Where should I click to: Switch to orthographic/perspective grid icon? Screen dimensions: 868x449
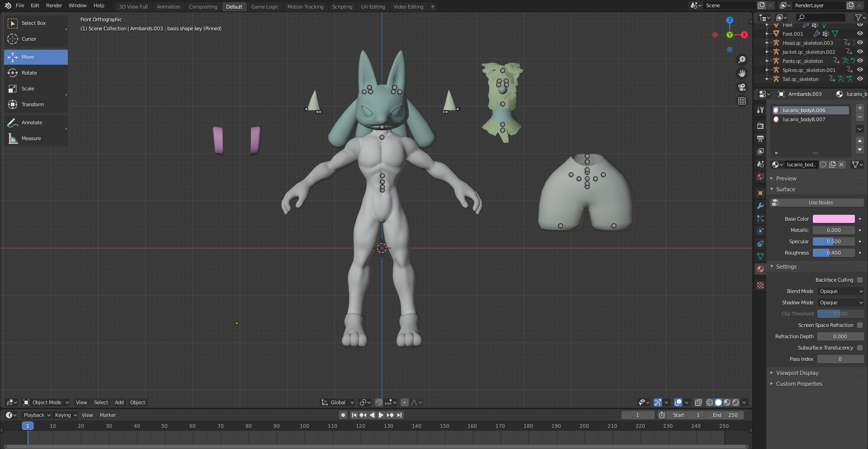(742, 101)
